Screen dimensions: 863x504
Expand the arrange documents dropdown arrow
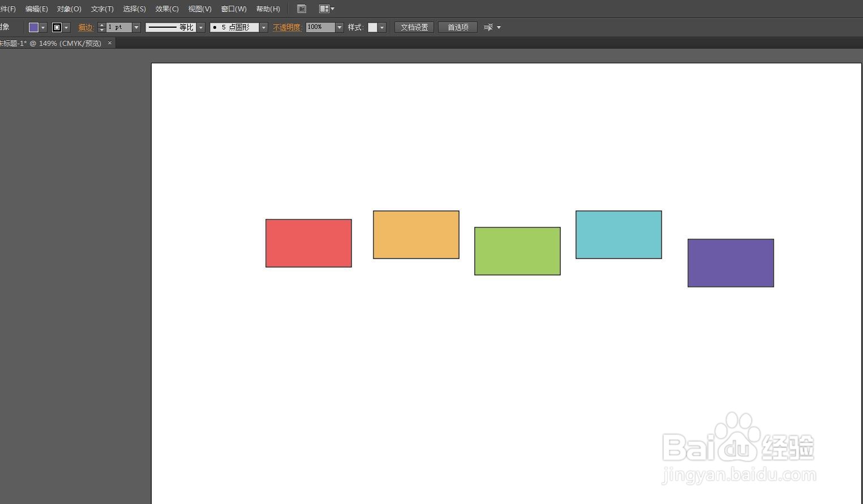coord(332,9)
